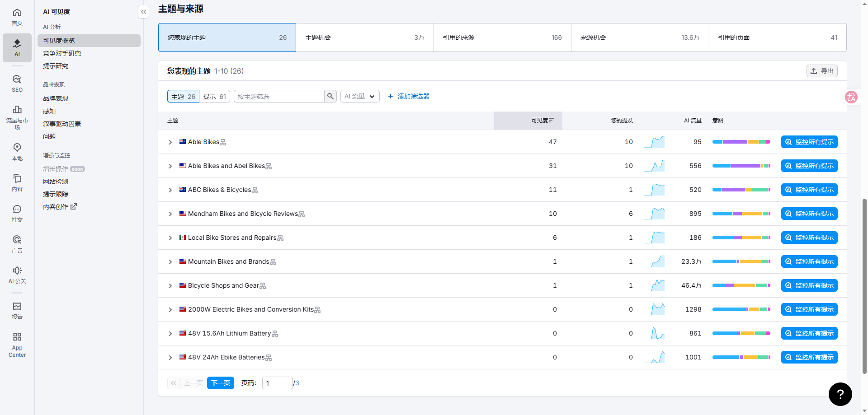Open the help question mark button

pos(840,394)
